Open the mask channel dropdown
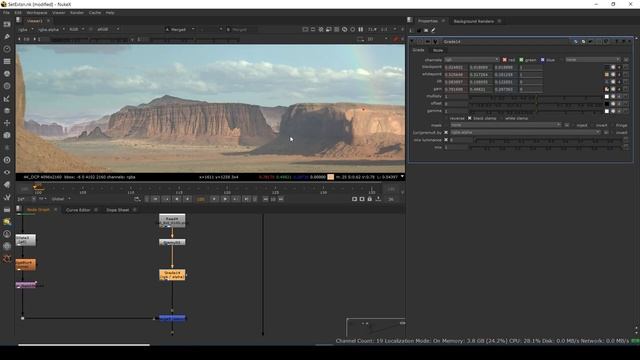This screenshot has width=640, height=360. 506,125
